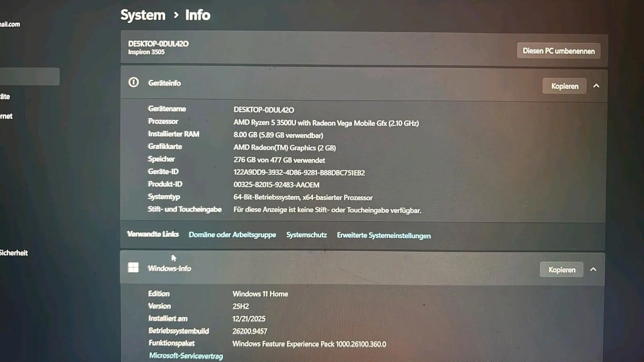Image resolution: width=644 pixels, height=362 pixels.
Task: Collapse the Geräteinfo section chevron
Action: 596,86
